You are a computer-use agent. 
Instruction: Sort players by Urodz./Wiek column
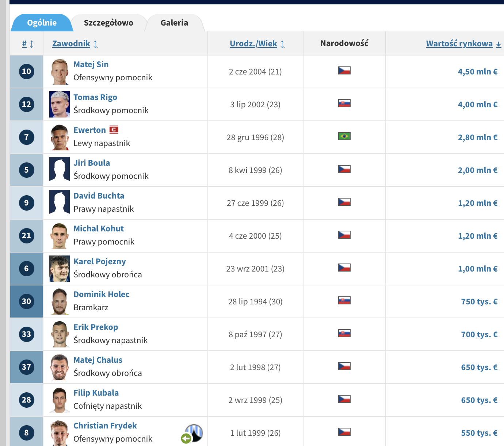tap(253, 44)
